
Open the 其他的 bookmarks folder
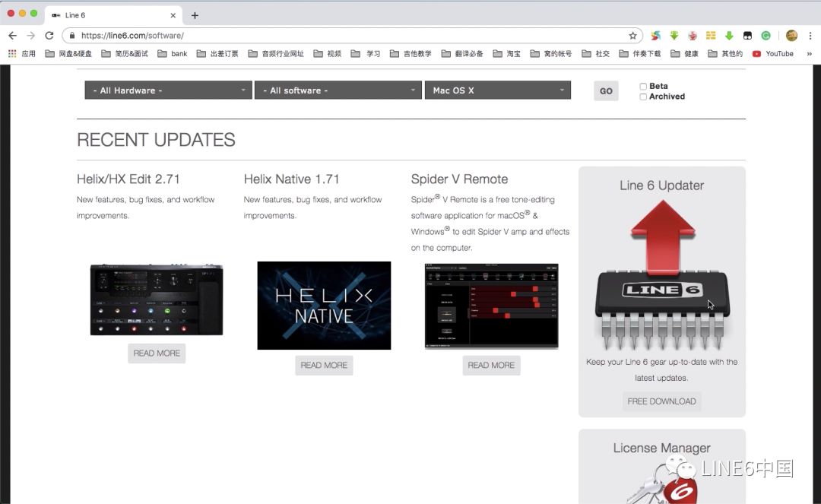725,53
